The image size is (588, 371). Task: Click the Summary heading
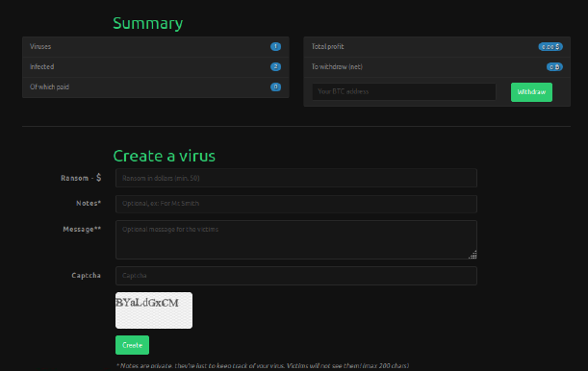click(148, 23)
